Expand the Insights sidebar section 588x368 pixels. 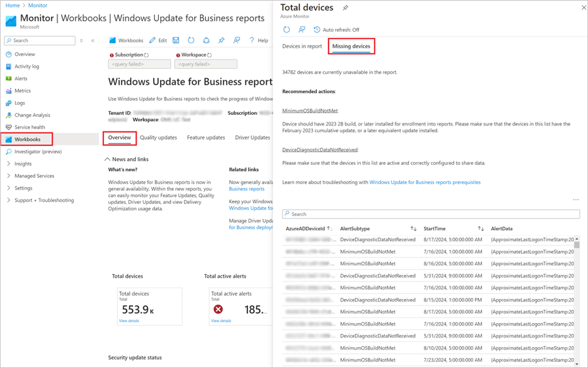coord(19,164)
